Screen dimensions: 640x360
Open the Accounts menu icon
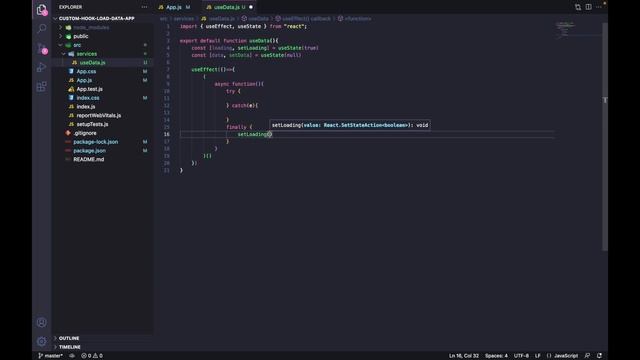(42, 322)
